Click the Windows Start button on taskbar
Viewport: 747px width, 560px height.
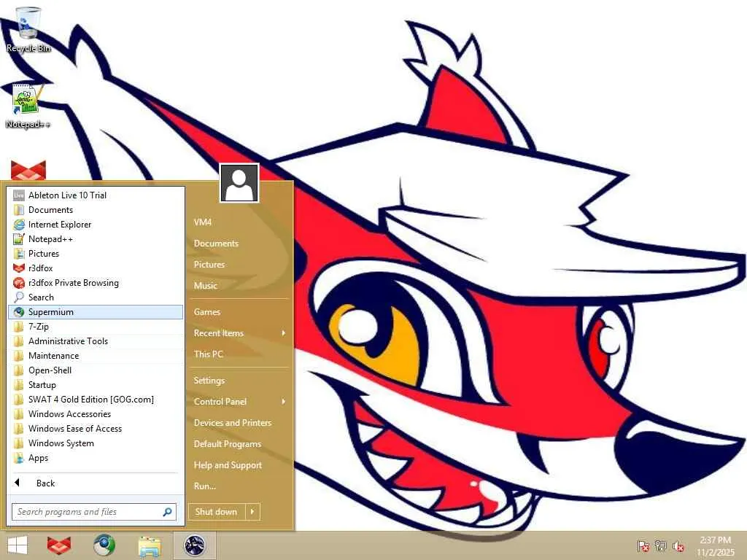coord(18,545)
